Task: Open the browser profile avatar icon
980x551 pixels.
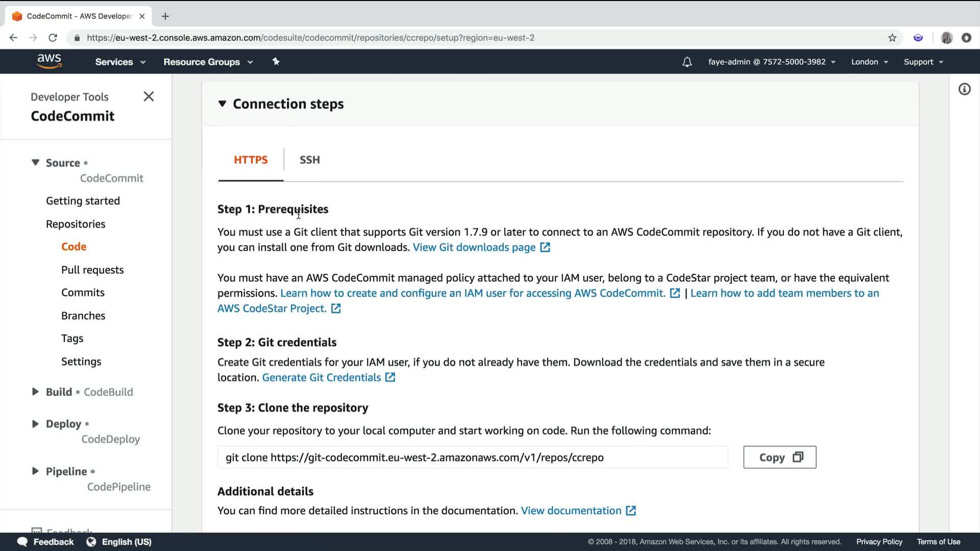Action: tap(946, 38)
